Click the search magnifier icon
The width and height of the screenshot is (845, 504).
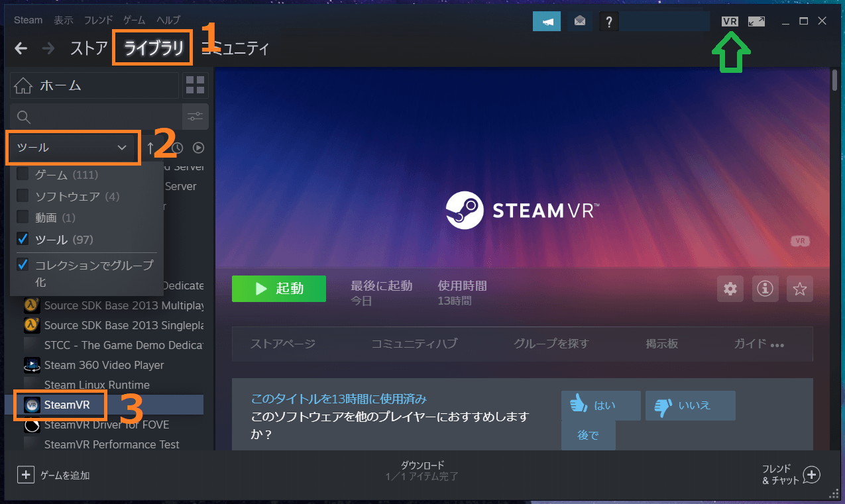[x=24, y=117]
